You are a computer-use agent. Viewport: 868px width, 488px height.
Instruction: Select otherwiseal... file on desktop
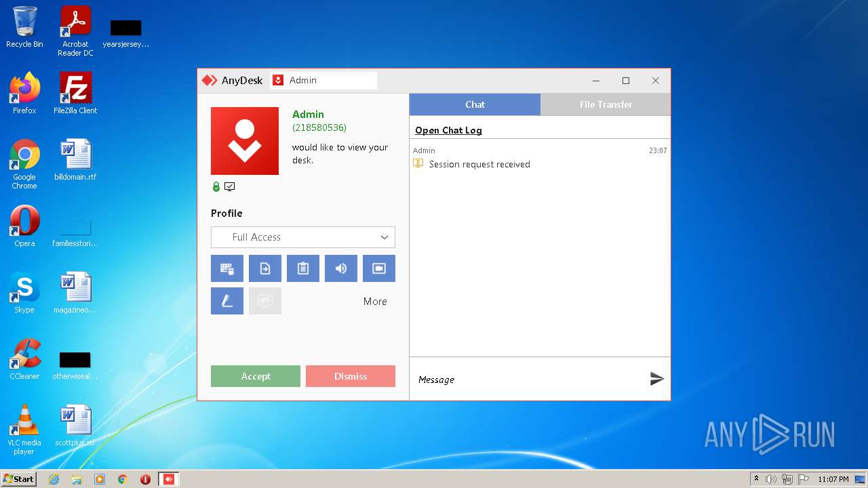click(x=75, y=365)
